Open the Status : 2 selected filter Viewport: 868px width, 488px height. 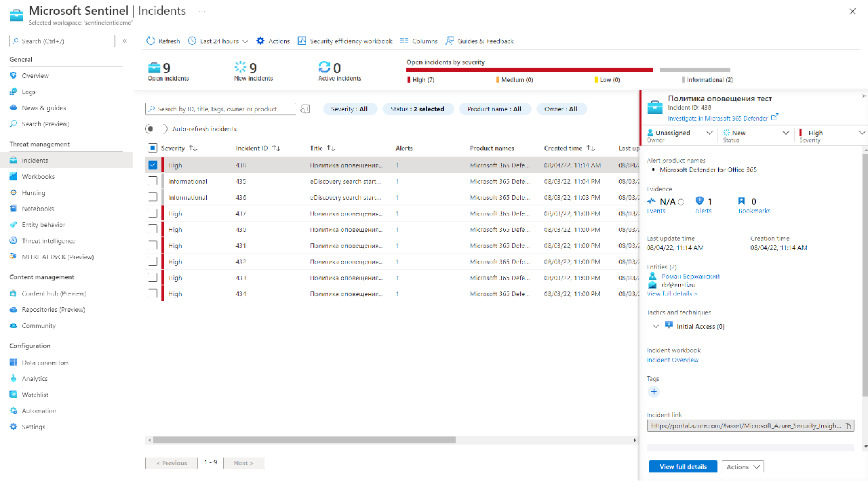tap(418, 109)
